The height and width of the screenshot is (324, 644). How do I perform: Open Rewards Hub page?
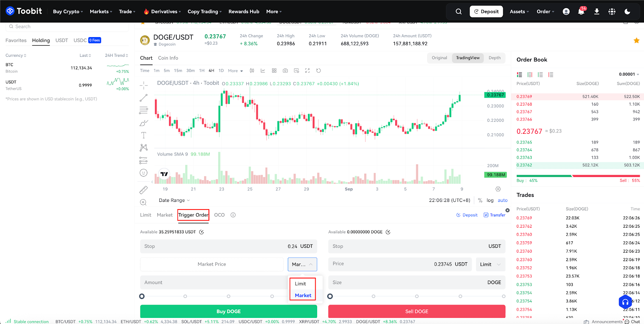coord(244,12)
